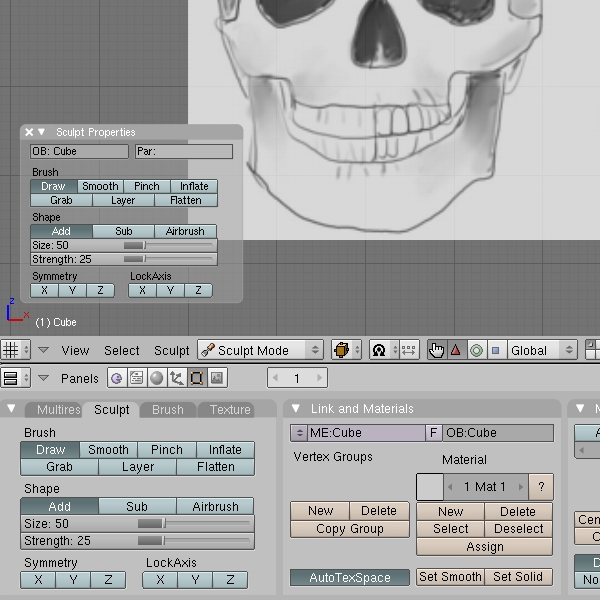
Task: Toggle AutoTexSpace button
Action: (350, 578)
